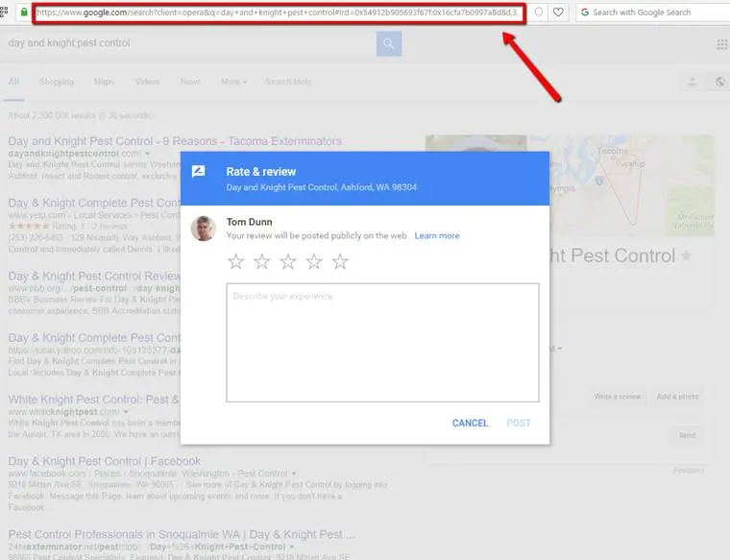730x560 pixels.
Task: Expand the facebook.com result URL dropdown arrow
Action: click(x=294, y=474)
